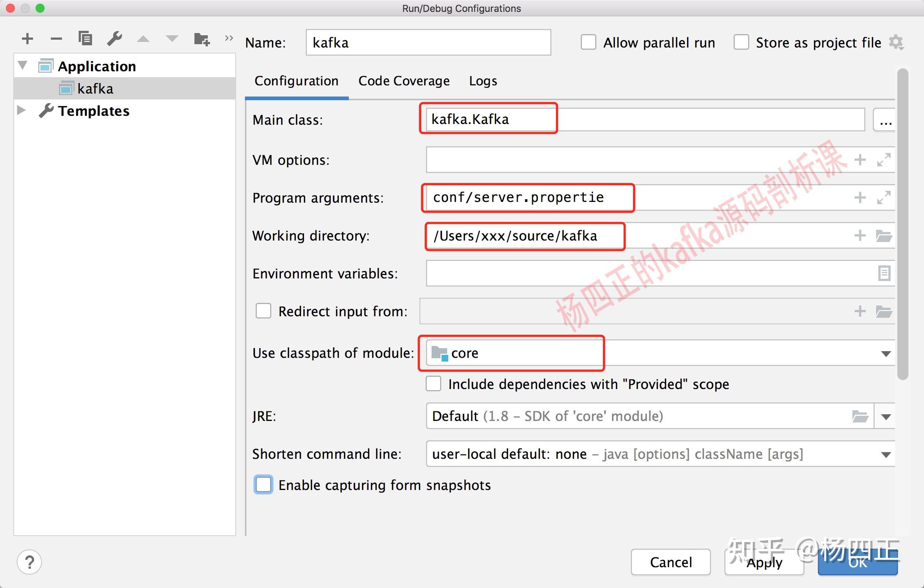Open classpath module dropdown arrow
This screenshot has width=924, height=588.
point(886,353)
